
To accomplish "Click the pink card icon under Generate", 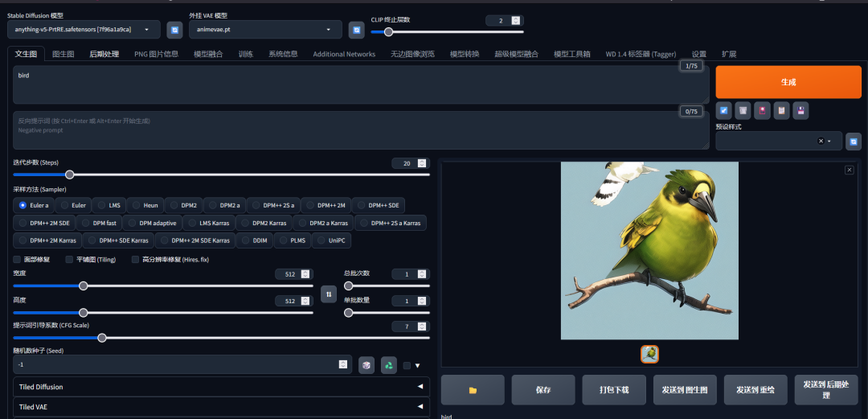I will tap(762, 111).
